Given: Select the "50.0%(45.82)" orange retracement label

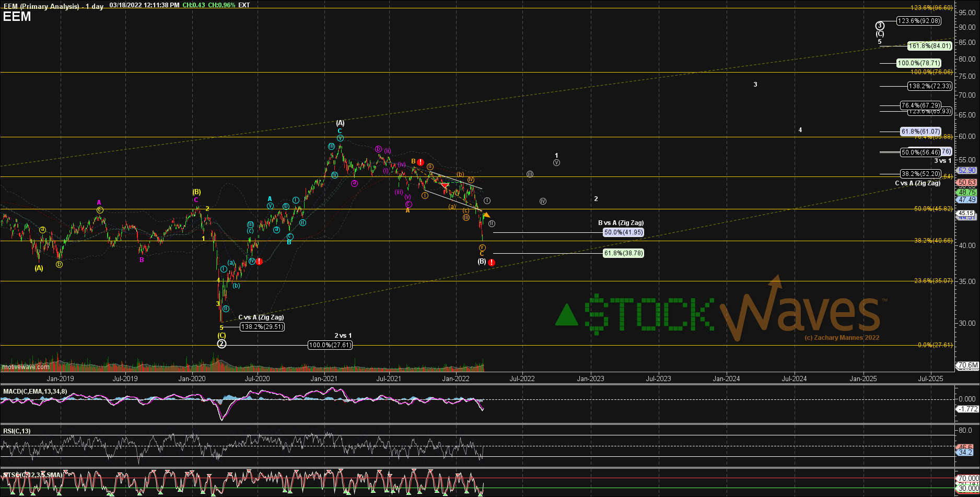Looking at the screenshot, I should (x=934, y=209).
